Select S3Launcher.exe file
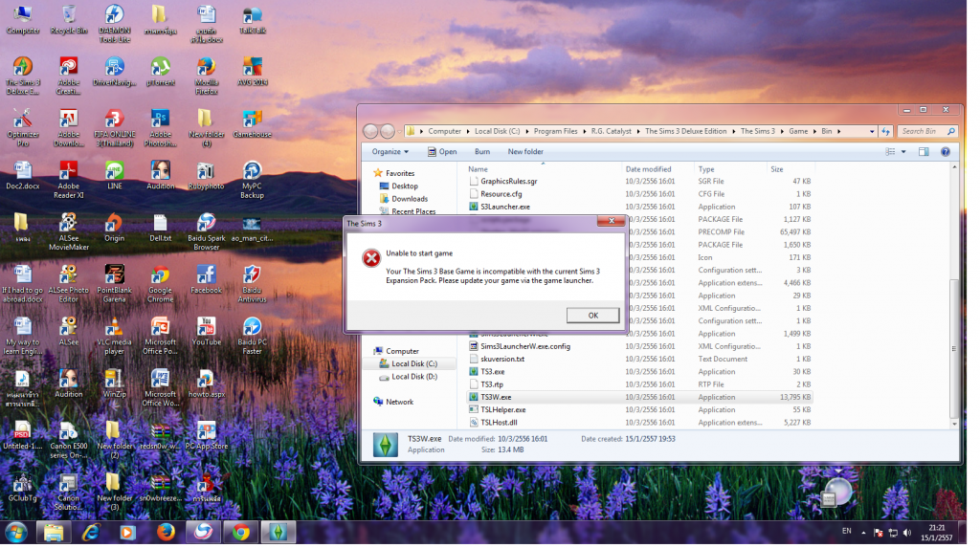The width and height of the screenshot is (980, 548). tap(640, 207)
